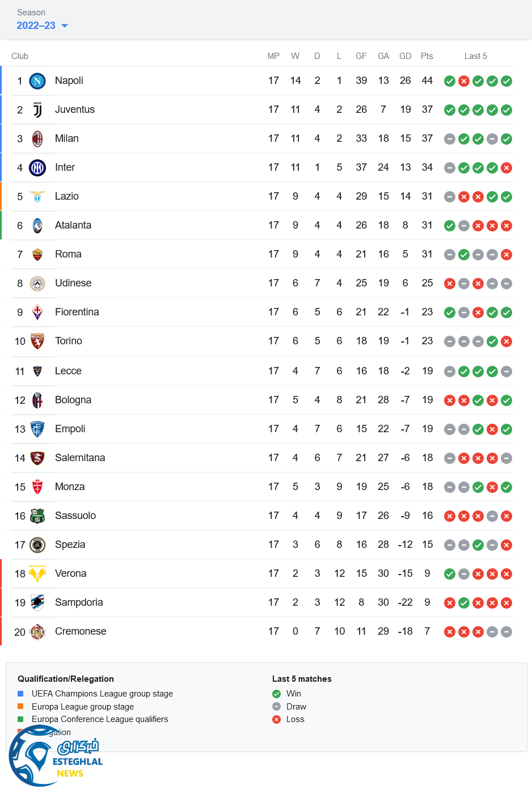Click the Napoli club crest
Viewport: 532px width, 802px height.
[37, 81]
